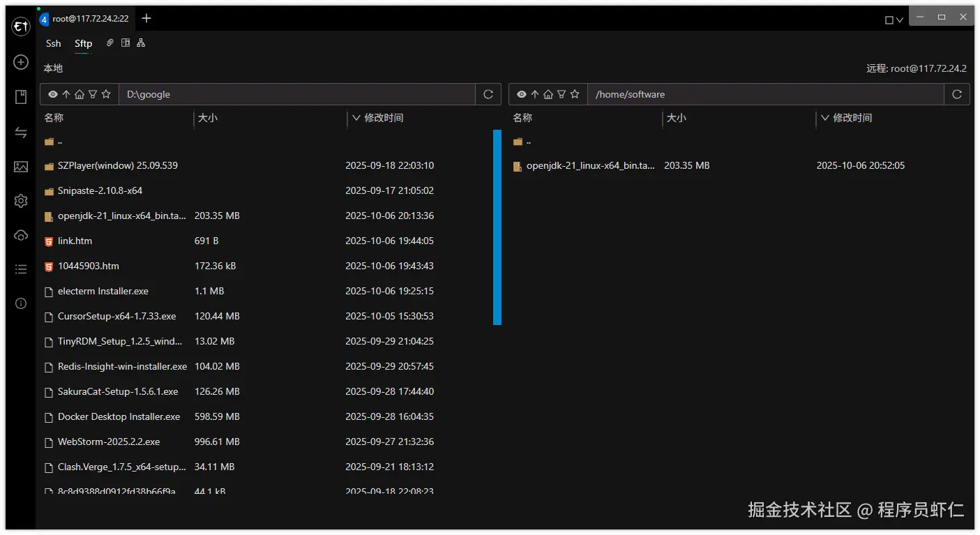This screenshot has height=535, width=980.
Task: Open settings gear in sidebar
Action: point(21,201)
